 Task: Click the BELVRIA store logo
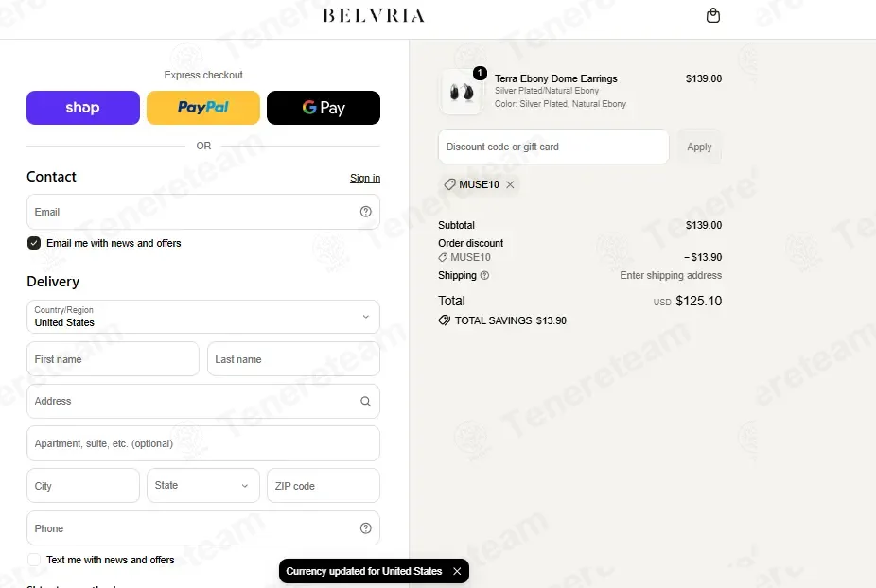pos(374,16)
